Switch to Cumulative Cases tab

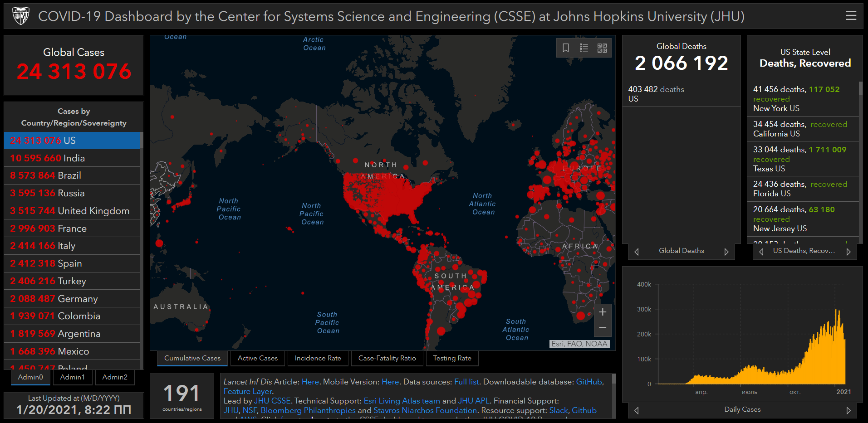[192, 358]
